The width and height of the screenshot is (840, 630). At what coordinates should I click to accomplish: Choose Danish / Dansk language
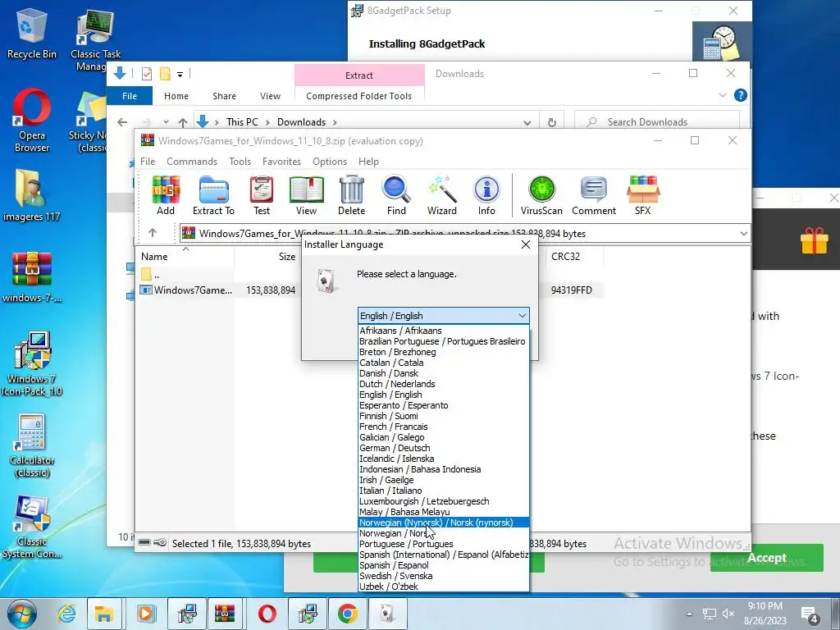444,373
